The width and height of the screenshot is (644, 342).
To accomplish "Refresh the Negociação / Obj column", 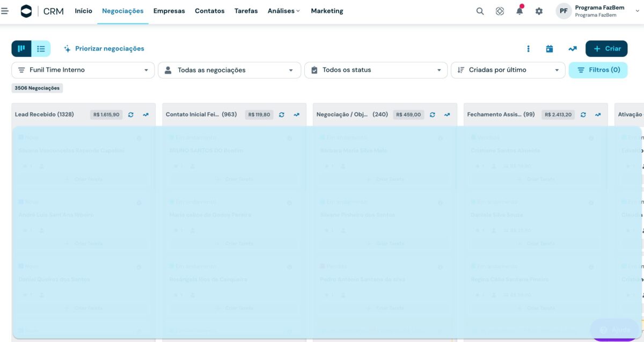I will point(433,114).
